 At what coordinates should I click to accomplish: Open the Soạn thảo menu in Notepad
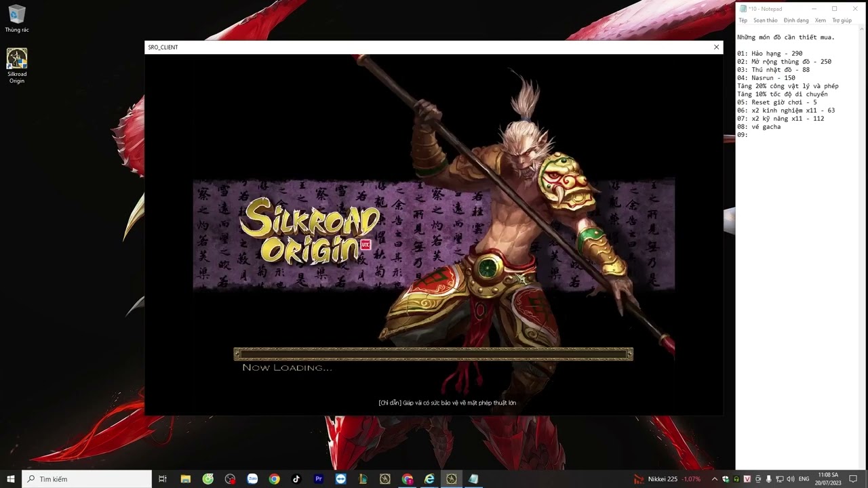766,20
